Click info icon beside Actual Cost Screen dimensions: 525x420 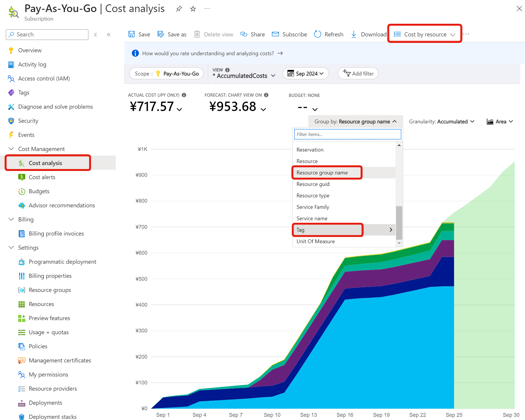[x=184, y=95]
